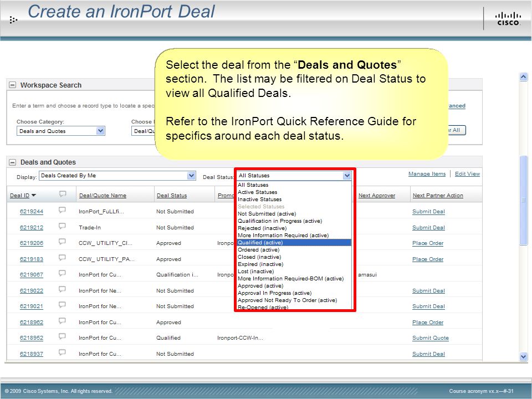
Task: Sort by Deal/Quote Name column header
Action: [x=103, y=195]
